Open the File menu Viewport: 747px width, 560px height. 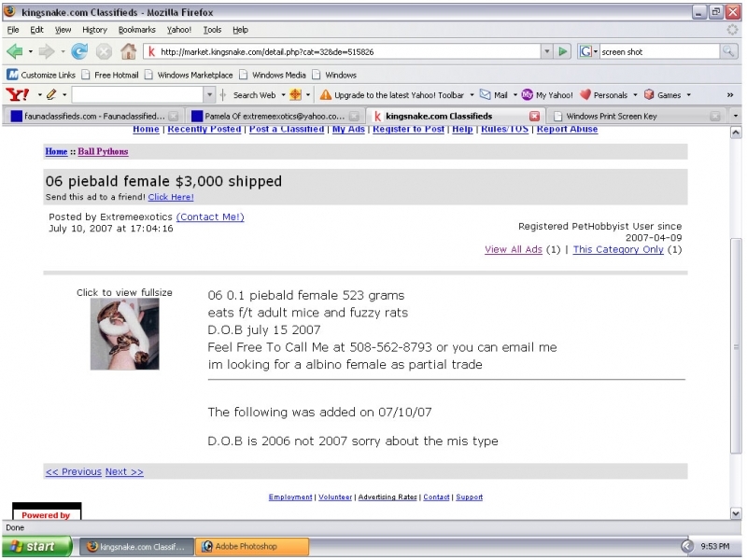(x=13, y=30)
